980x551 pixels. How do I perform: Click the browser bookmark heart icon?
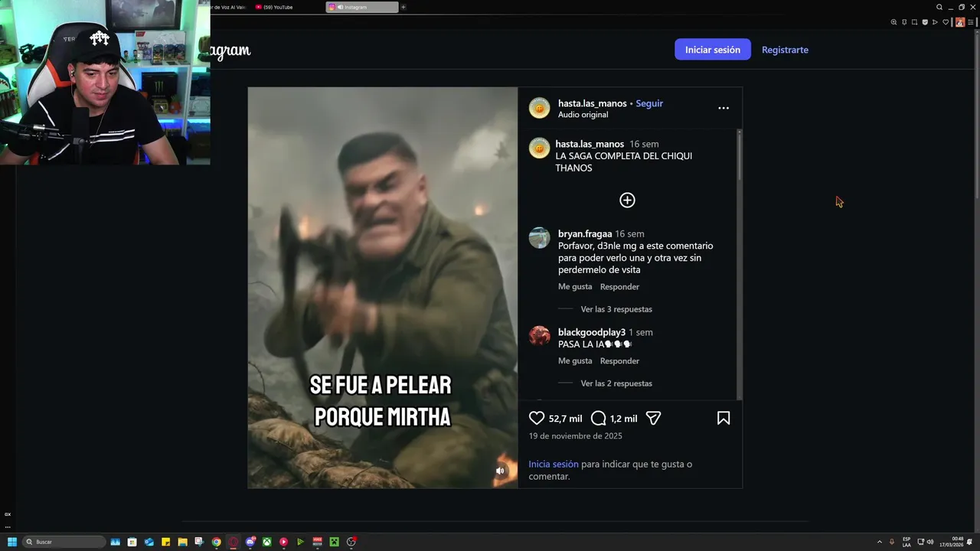pyautogui.click(x=946, y=22)
